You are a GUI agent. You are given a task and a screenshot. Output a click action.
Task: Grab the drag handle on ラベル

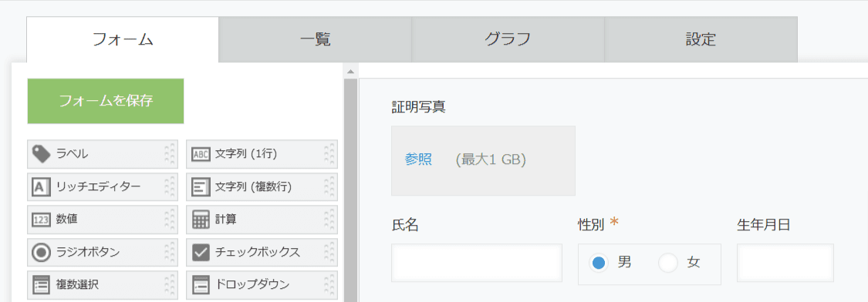[171, 154]
